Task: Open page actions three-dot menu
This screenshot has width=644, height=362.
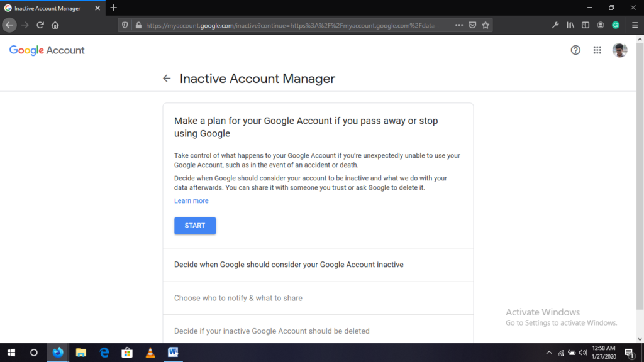Action: (x=458, y=25)
